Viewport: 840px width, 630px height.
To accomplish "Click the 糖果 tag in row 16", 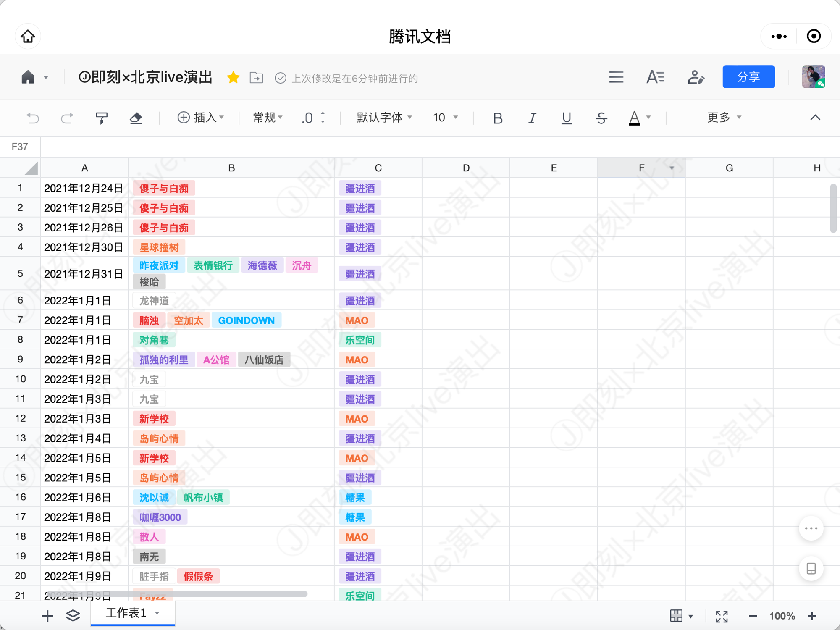I will pyautogui.click(x=355, y=498).
